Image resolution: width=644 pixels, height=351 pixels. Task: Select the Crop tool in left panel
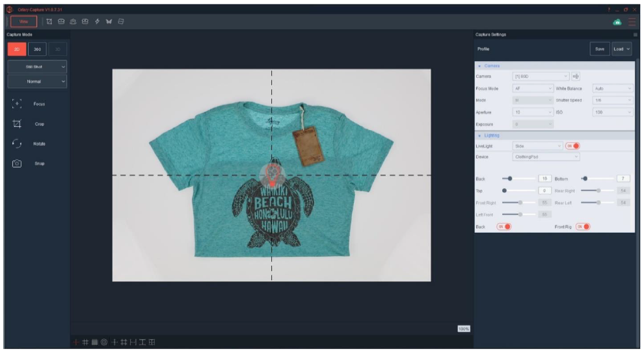click(17, 123)
